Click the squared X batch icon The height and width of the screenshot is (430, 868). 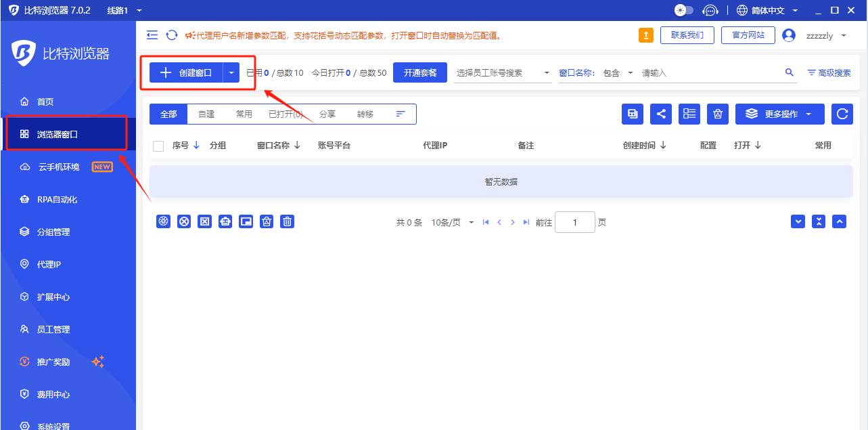[204, 221]
